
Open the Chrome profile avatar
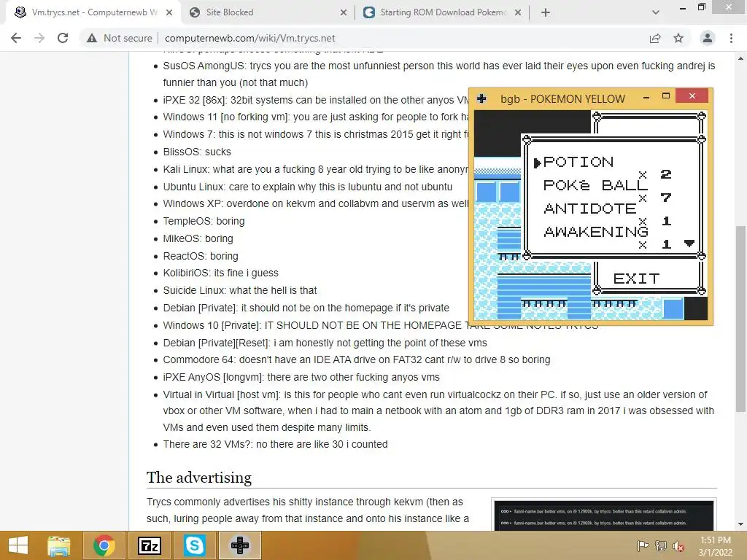click(708, 38)
